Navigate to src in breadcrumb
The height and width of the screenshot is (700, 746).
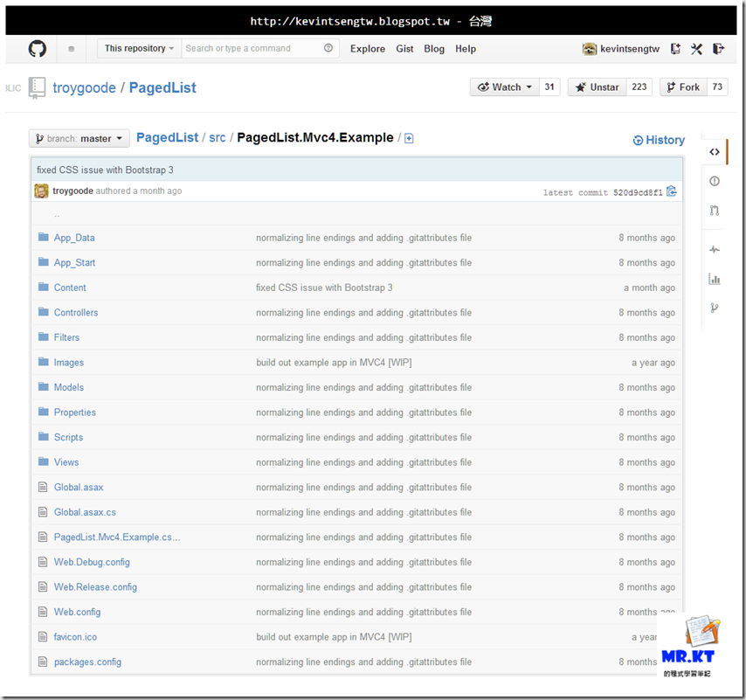(x=218, y=137)
